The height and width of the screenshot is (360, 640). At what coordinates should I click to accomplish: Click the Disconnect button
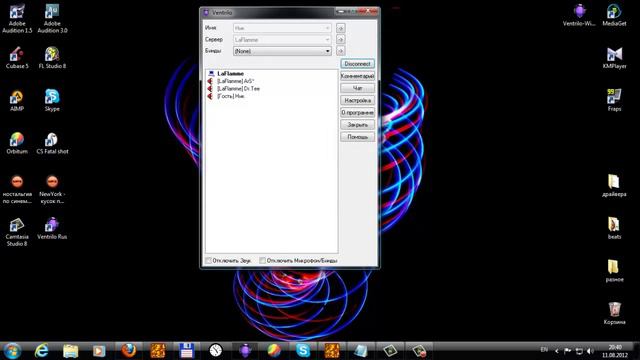[358, 64]
